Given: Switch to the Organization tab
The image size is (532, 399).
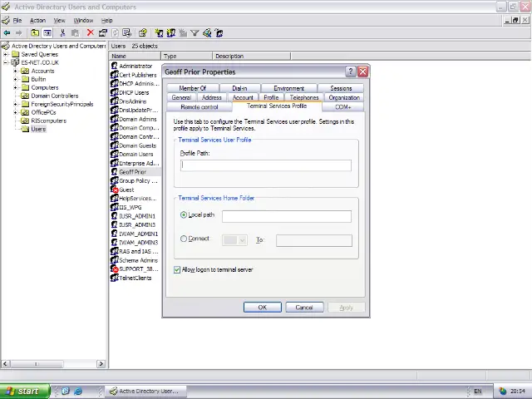Looking at the screenshot, I should 344,97.
